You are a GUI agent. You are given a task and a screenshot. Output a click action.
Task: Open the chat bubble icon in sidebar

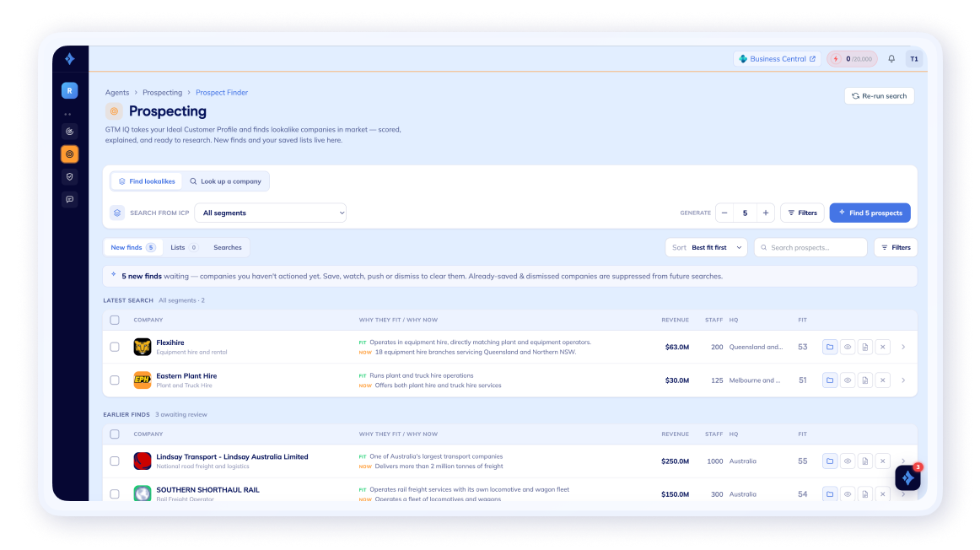pyautogui.click(x=69, y=199)
